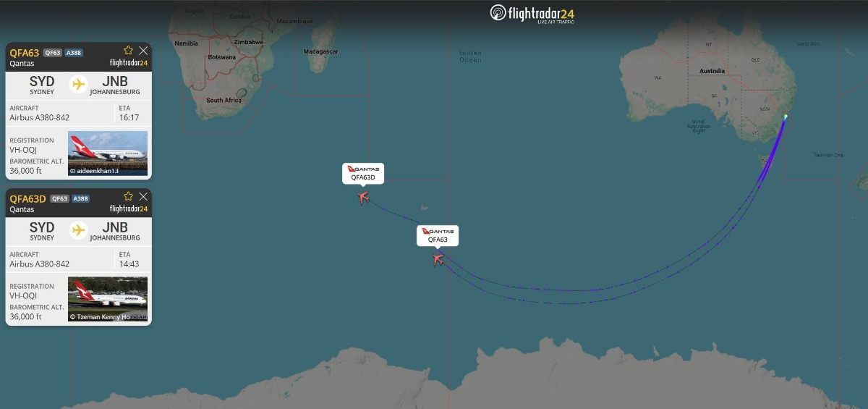Image resolution: width=868 pixels, height=409 pixels.
Task: Open the VH-OQI aircraft photo
Action: tap(108, 299)
